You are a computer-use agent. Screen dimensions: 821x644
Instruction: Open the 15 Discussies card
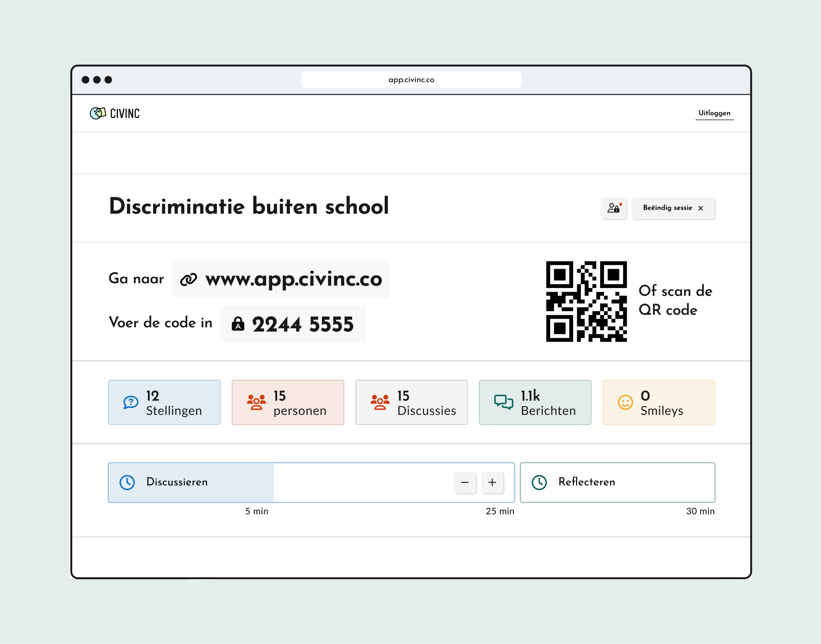(x=411, y=402)
